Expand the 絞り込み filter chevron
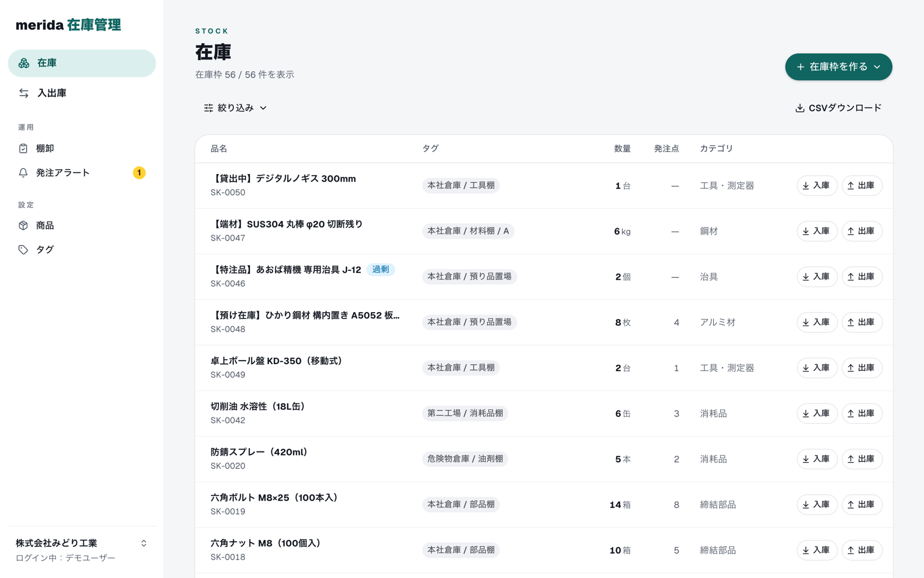This screenshot has width=924, height=578. click(x=263, y=108)
